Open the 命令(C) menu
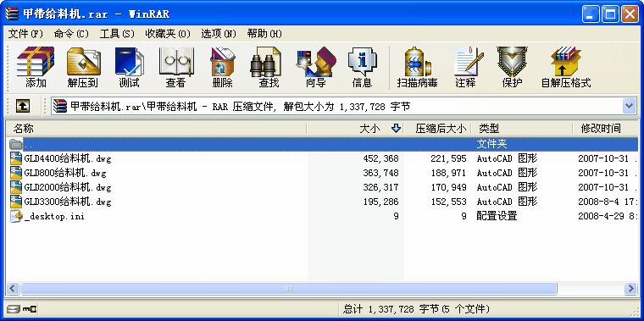 click(x=71, y=34)
